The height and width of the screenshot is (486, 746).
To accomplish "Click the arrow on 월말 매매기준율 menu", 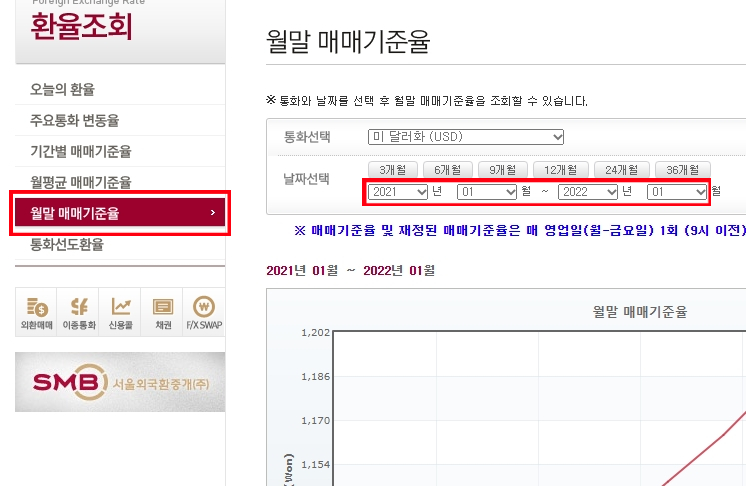I will point(213,213).
